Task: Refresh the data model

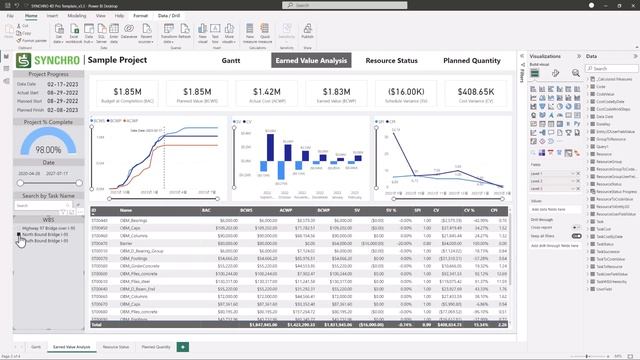Action: click(185, 31)
